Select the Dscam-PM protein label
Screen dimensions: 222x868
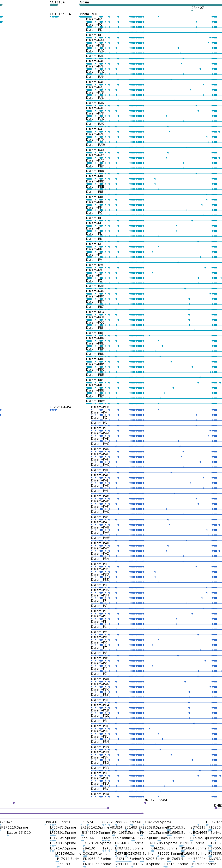[99, 632]
